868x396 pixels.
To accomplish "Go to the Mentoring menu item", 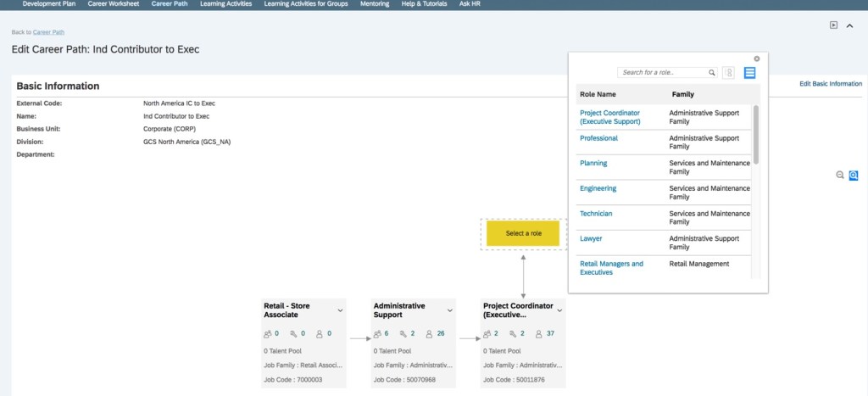I will click(x=374, y=4).
